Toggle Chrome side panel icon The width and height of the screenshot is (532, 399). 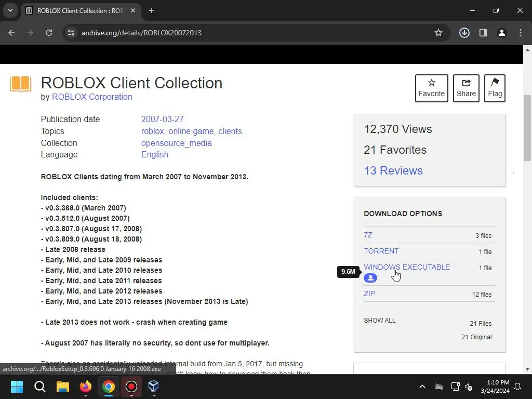click(x=483, y=33)
